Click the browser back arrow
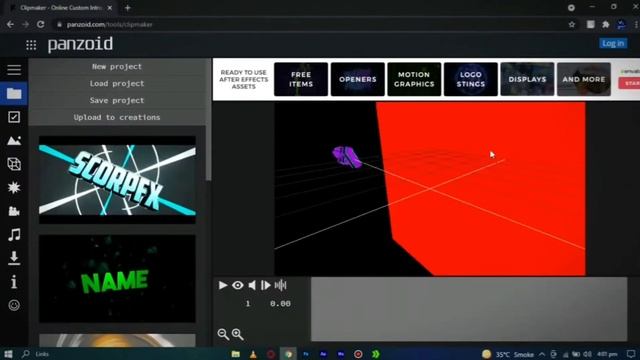640x360 pixels. [10, 24]
